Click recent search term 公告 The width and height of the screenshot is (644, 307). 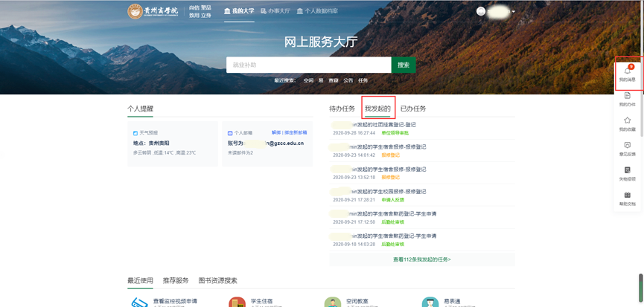point(348,80)
